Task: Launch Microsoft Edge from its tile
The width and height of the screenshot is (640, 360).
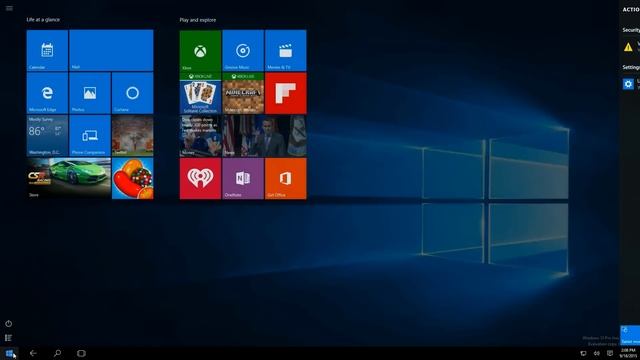Action: point(47,93)
